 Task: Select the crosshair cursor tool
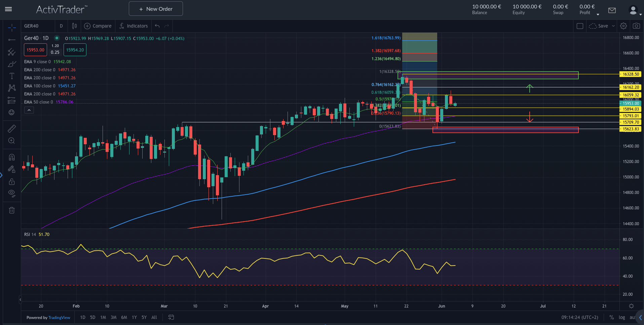11,28
